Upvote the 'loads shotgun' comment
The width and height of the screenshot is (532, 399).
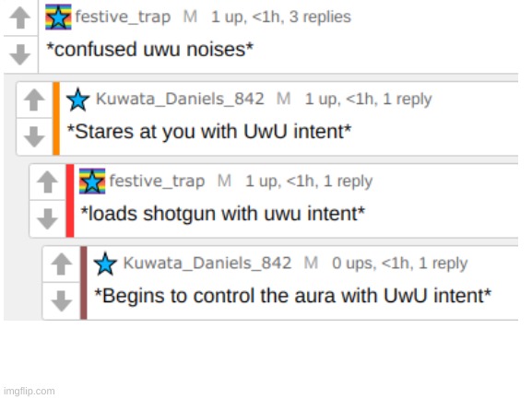click(47, 182)
